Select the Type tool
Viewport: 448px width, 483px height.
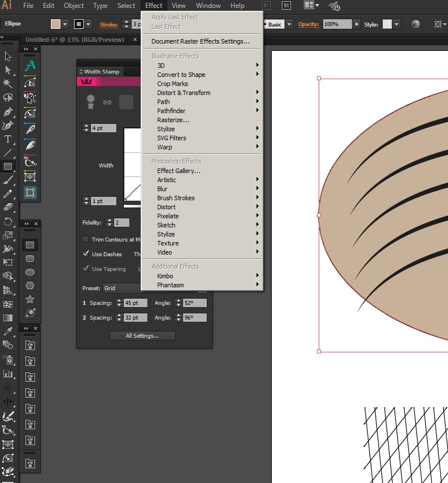[8, 139]
